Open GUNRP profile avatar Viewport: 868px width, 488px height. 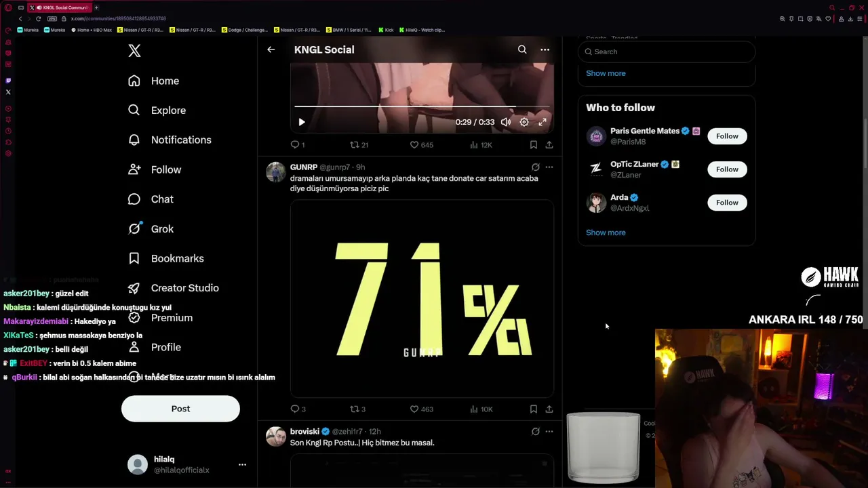pos(276,172)
